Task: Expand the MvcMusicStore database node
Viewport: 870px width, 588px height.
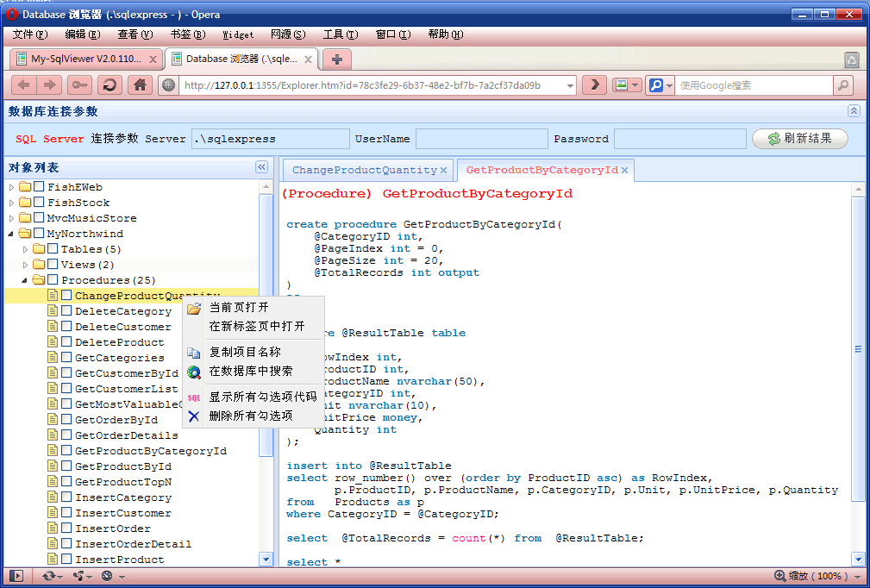Action: click(12, 218)
